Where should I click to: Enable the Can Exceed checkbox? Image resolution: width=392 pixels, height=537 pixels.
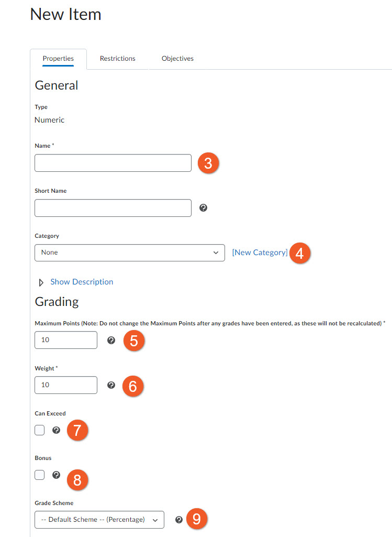click(x=40, y=430)
